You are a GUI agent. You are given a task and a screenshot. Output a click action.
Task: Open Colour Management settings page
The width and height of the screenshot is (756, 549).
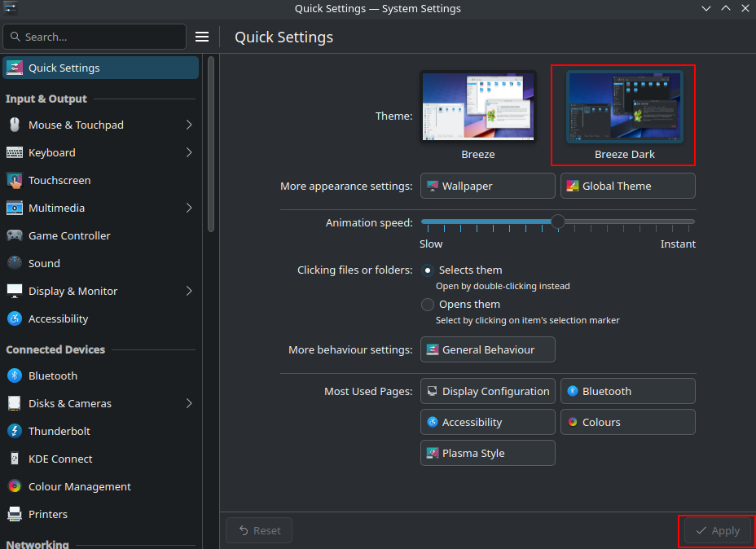101,486
